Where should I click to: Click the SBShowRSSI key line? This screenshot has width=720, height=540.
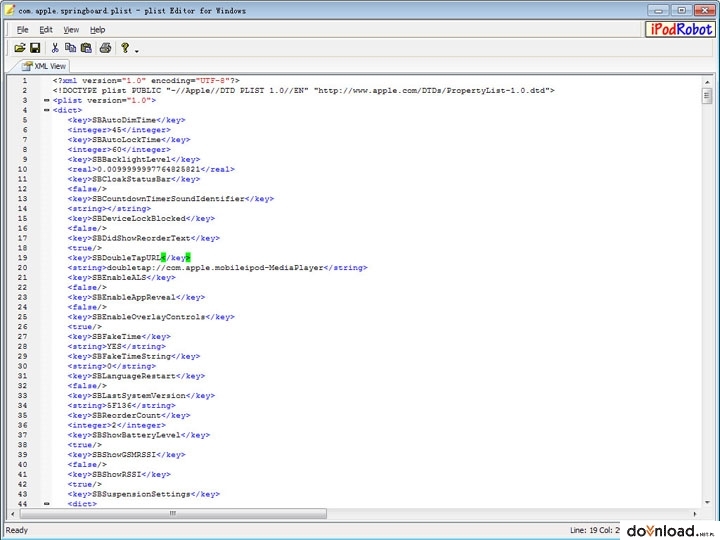(x=119, y=474)
